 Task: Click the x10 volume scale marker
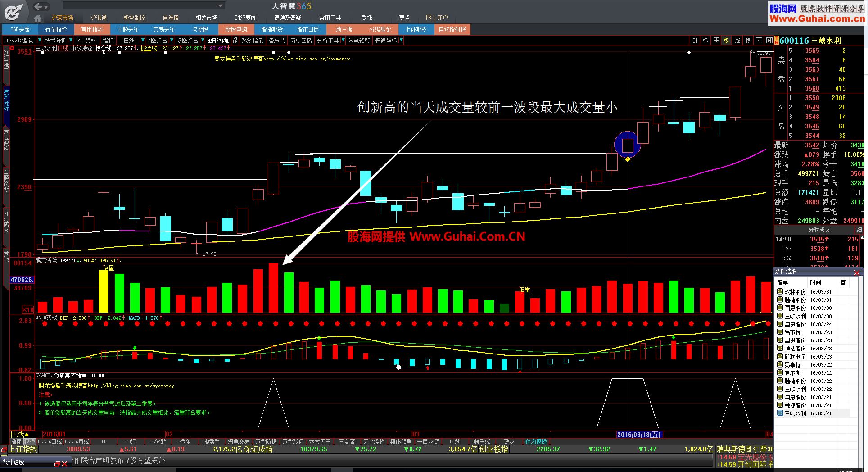(28, 310)
